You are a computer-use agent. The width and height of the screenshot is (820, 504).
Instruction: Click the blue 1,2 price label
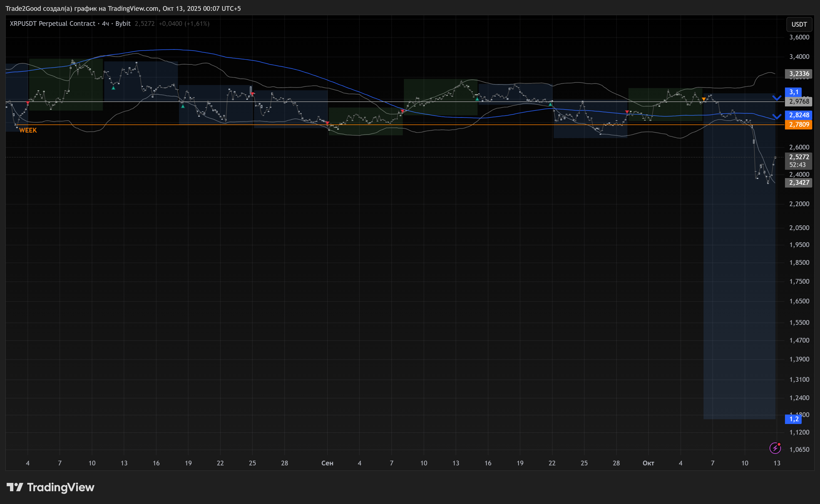[793, 419]
